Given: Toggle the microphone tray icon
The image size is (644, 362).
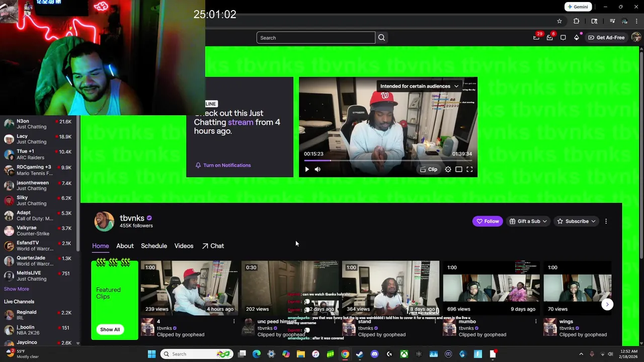Looking at the screenshot, I should 592,354.
